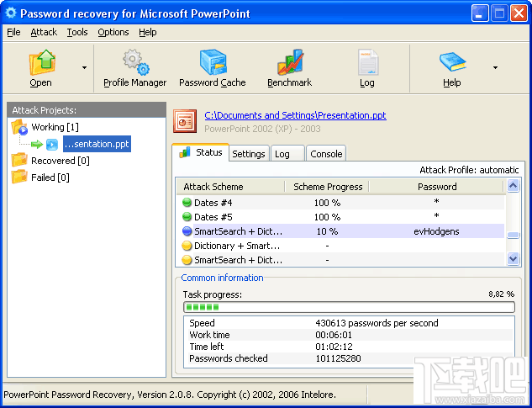Launch the Benchmark chart icon

coord(290,62)
